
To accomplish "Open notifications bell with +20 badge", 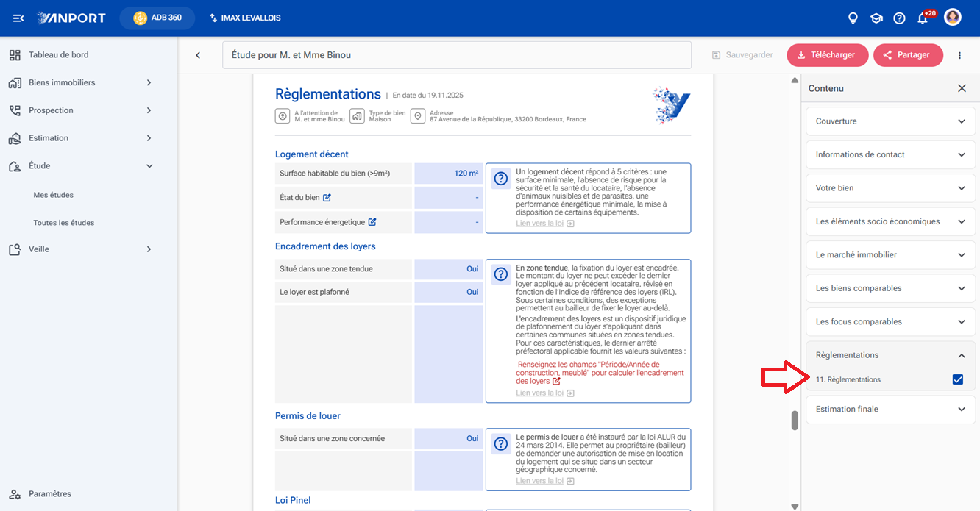I will 923,18.
